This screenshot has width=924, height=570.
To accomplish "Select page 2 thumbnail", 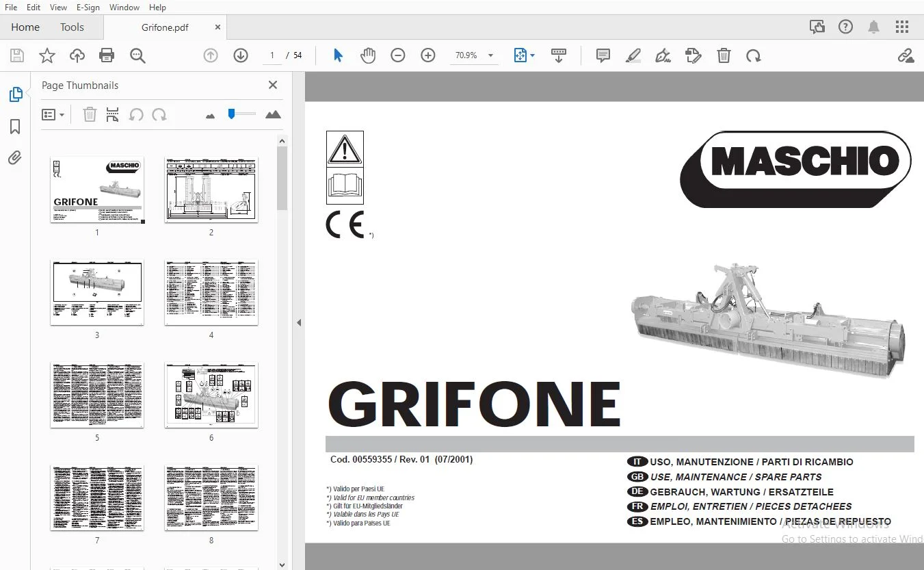I will click(x=211, y=190).
